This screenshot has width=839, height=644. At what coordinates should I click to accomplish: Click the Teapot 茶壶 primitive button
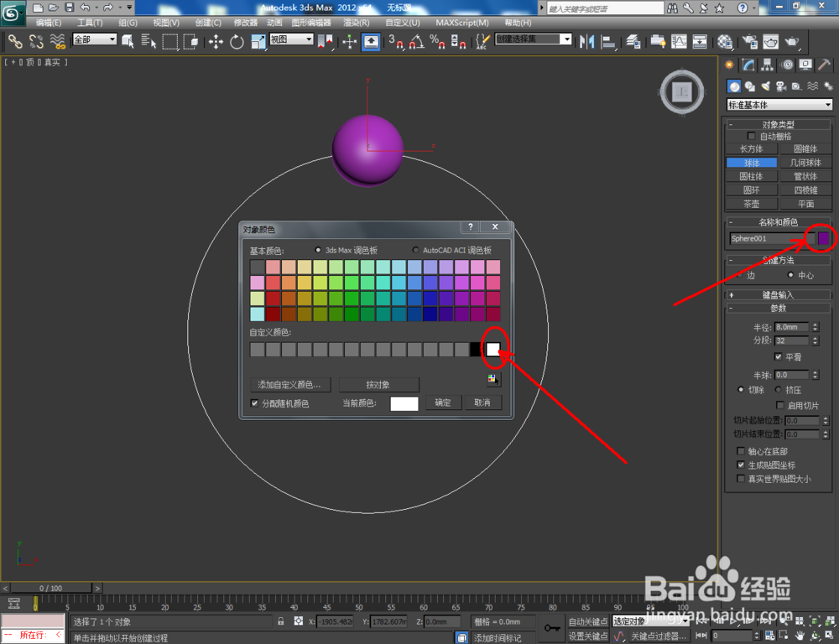(751, 204)
